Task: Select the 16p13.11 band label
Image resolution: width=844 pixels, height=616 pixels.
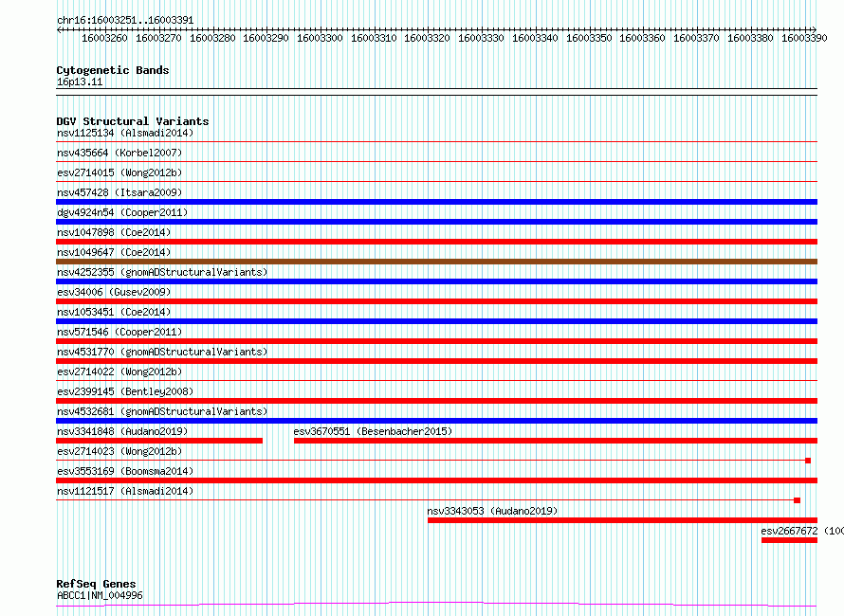Action: pos(80,82)
